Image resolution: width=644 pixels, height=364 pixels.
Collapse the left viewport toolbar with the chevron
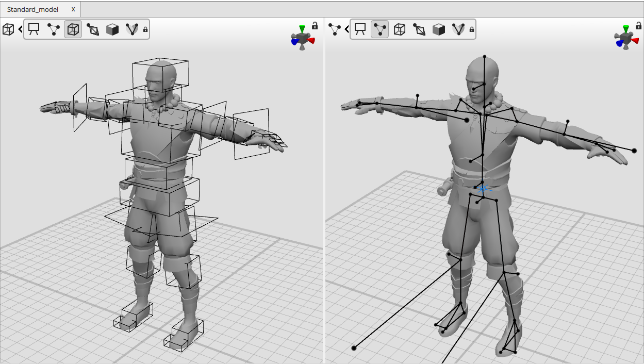pos(21,29)
